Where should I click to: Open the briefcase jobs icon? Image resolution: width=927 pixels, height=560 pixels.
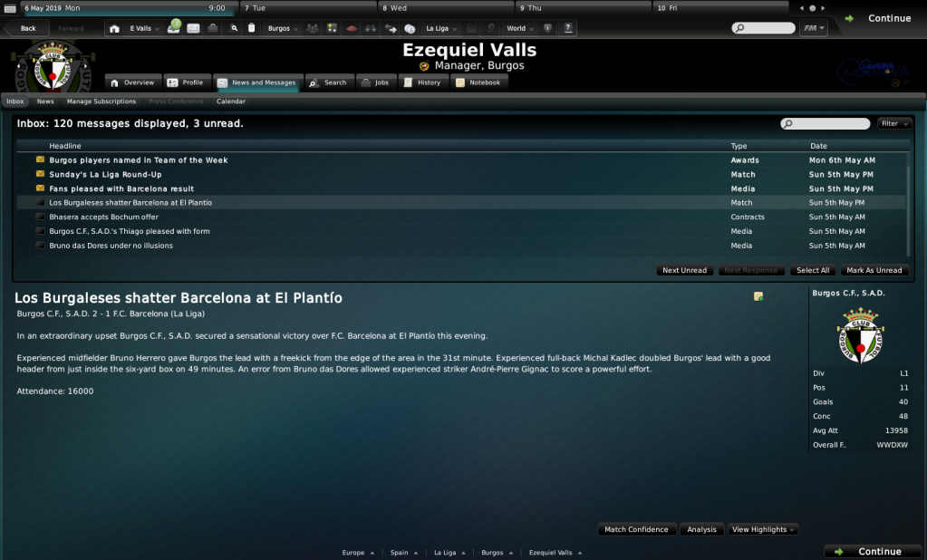coord(213,28)
